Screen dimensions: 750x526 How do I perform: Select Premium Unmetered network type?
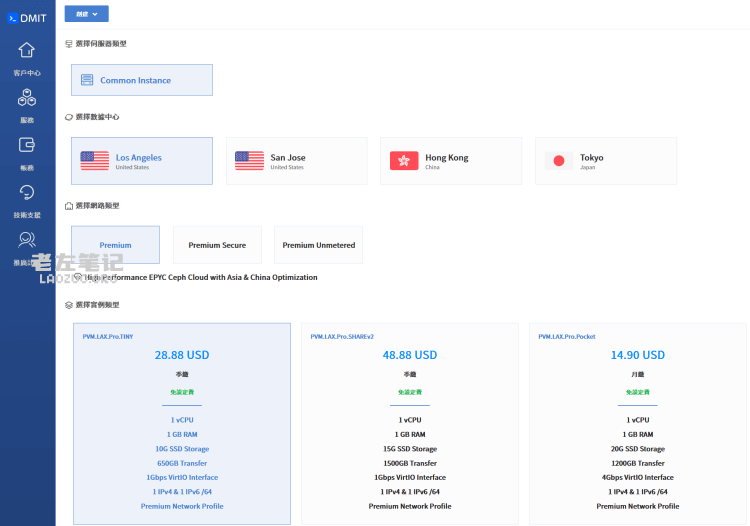(318, 245)
